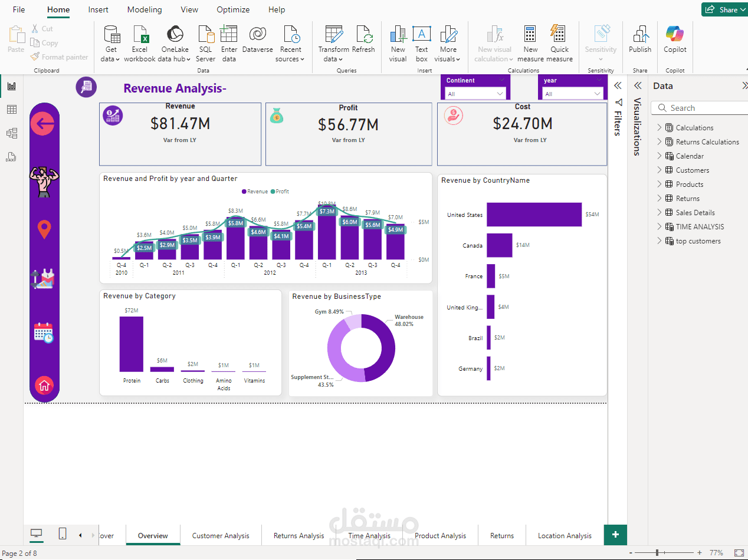Expand the TIME ANALYSIS table
The width and height of the screenshot is (748, 560).
click(660, 226)
